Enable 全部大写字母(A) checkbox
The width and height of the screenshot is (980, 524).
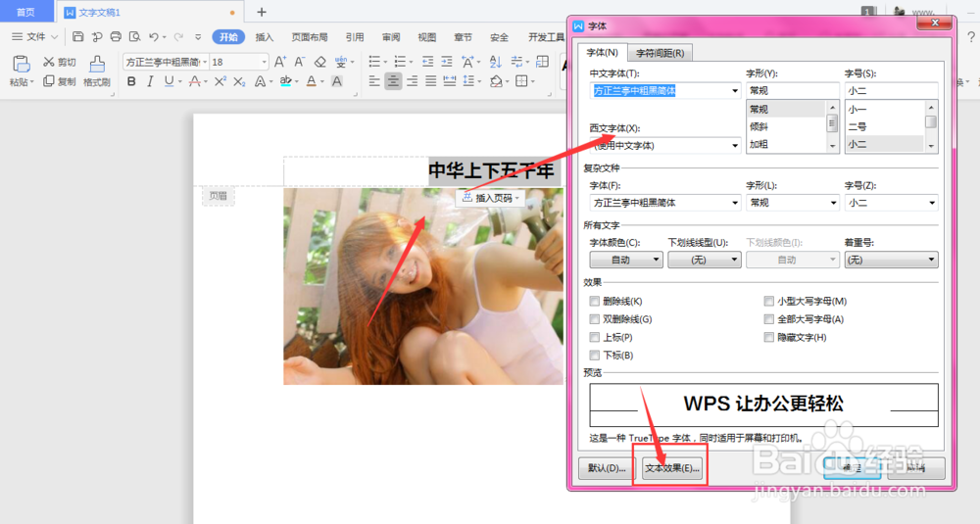[x=768, y=319]
